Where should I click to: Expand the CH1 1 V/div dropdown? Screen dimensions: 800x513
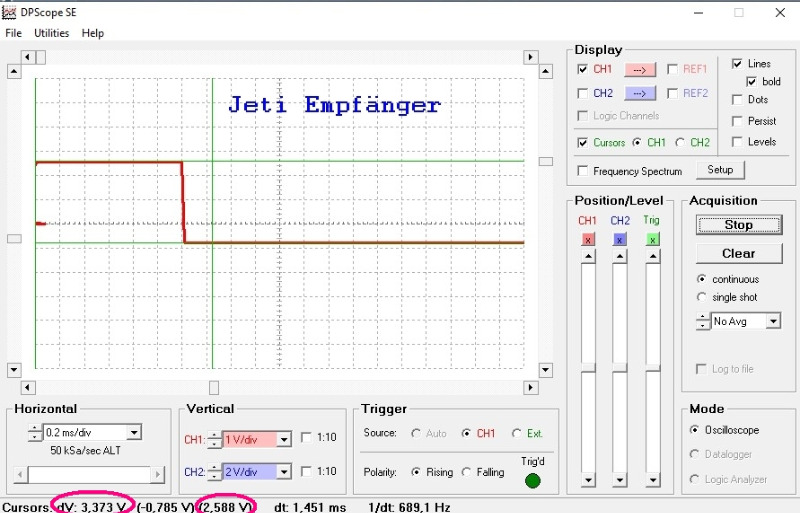[x=284, y=439]
